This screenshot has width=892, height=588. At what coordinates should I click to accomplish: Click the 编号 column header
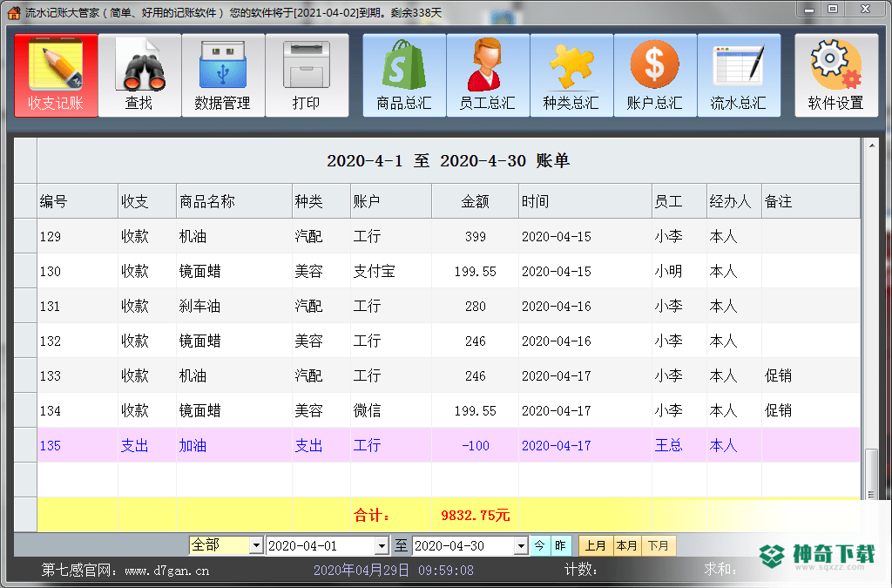click(78, 201)
